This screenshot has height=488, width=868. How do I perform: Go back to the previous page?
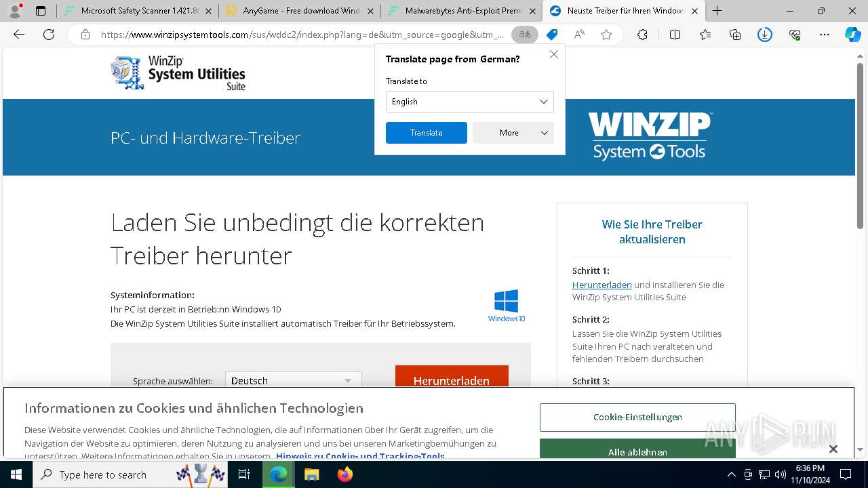tap(19, 35)
